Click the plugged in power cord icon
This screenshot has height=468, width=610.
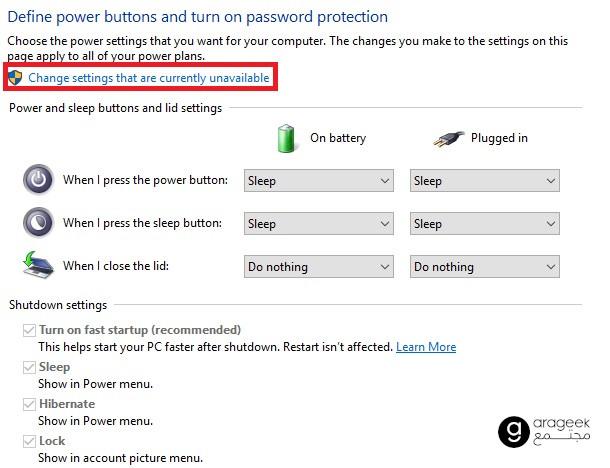449,139
